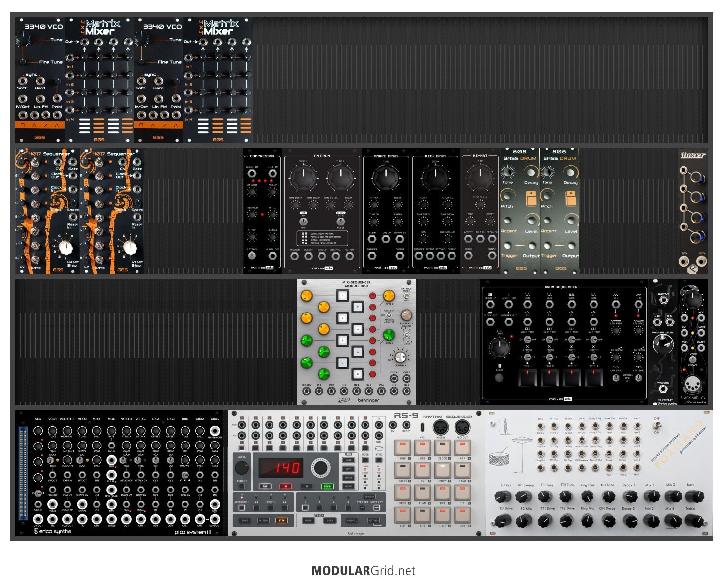Click the track SOLO button on the RS-9
Image resolution: width=728 pixels, height=581 pixels.
pyautogui.click(x=330, y=520)
